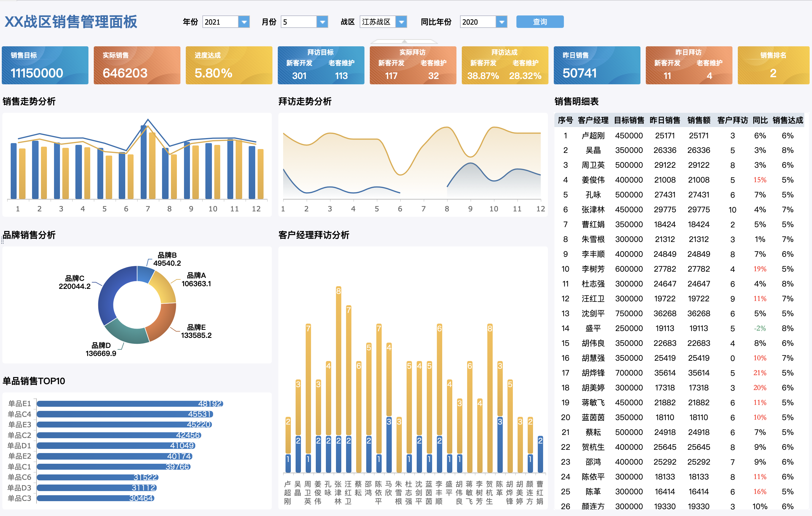This screenshot has height=516, width=812.
Task: Collapse the filter panel with up-arrow handle
Action: [x=404, y=42]
